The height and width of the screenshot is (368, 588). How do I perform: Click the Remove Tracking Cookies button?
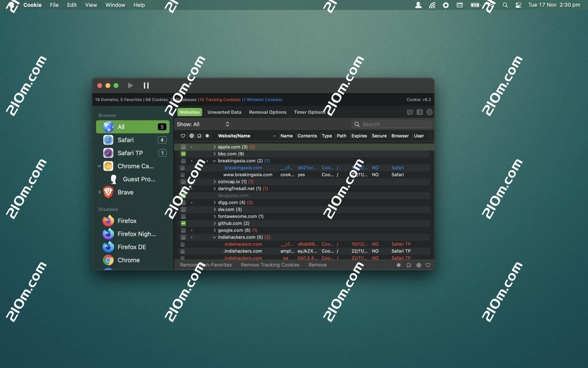(270, 265)
